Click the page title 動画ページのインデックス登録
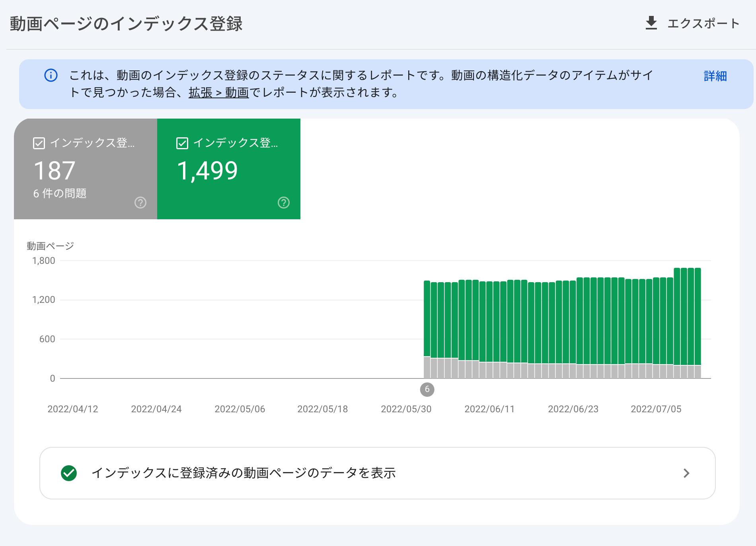This screenshot has height=546, width=756. pyautogui.click(x=126, y=24)
